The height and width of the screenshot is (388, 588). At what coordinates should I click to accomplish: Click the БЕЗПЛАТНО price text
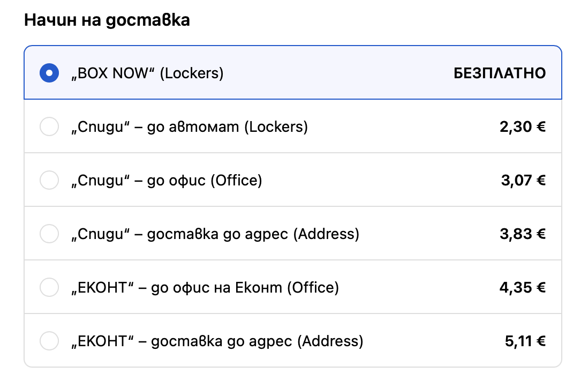[x=500, y=73]
